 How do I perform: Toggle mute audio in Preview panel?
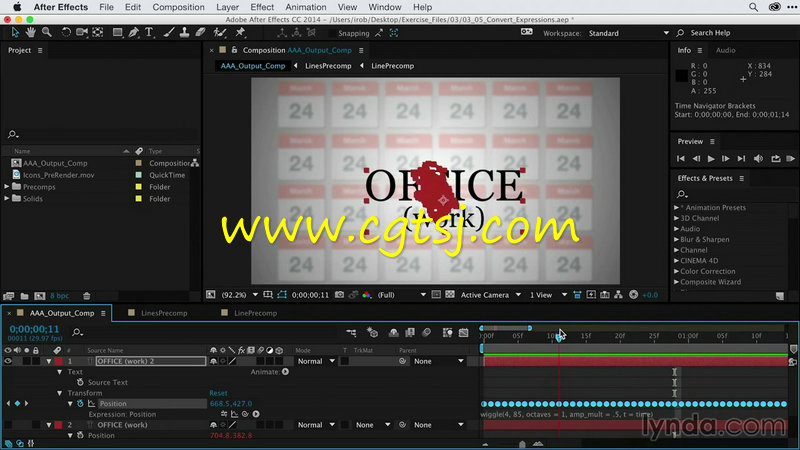[758, 159]
